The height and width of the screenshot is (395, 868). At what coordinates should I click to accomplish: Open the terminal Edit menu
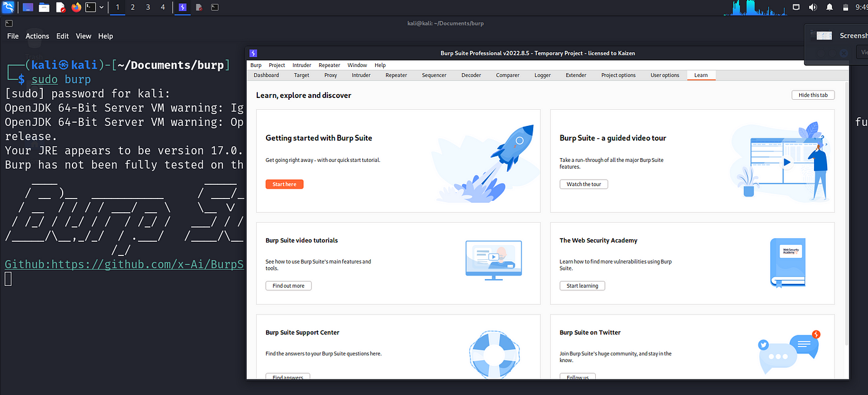click(x=63, y=36)
